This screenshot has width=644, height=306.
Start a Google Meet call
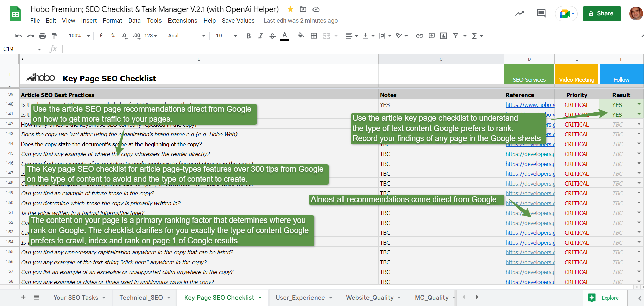click(x=566, y=14)
